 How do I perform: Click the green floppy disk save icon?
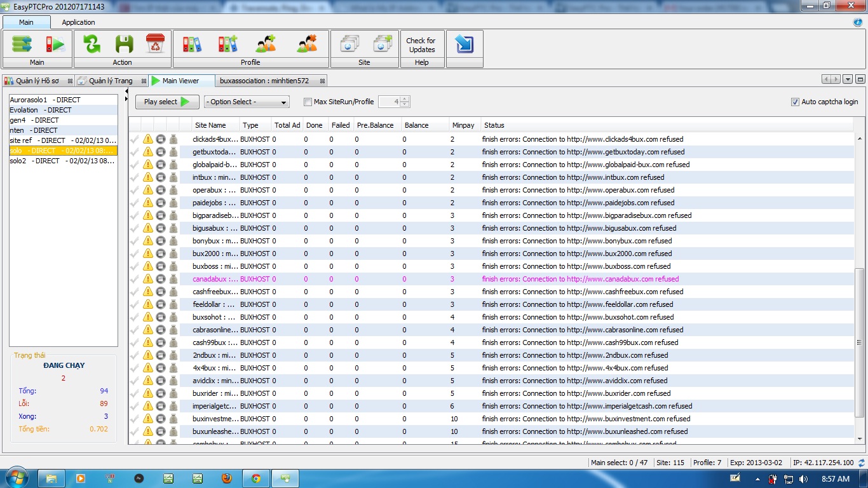[124, 44]
